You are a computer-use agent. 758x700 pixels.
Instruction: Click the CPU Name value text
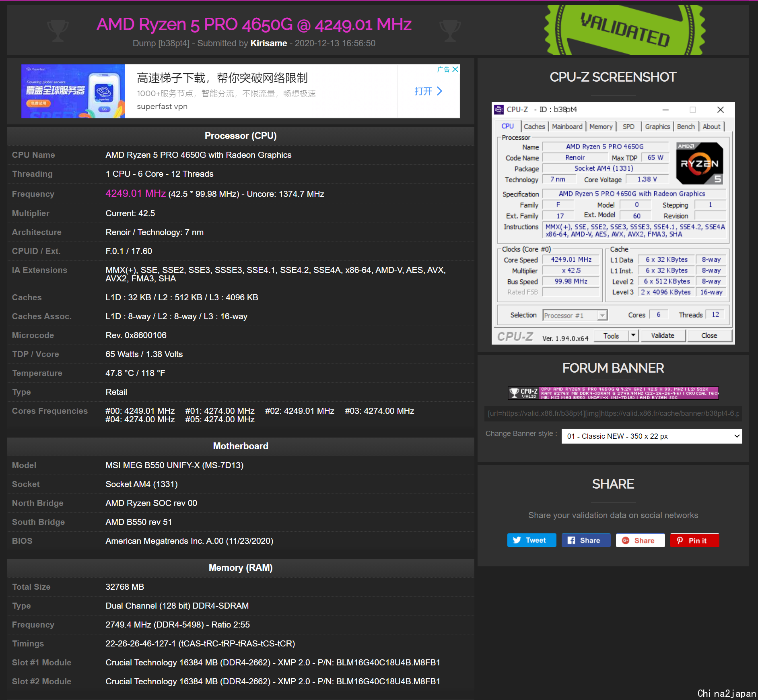(x=198, y=155)
